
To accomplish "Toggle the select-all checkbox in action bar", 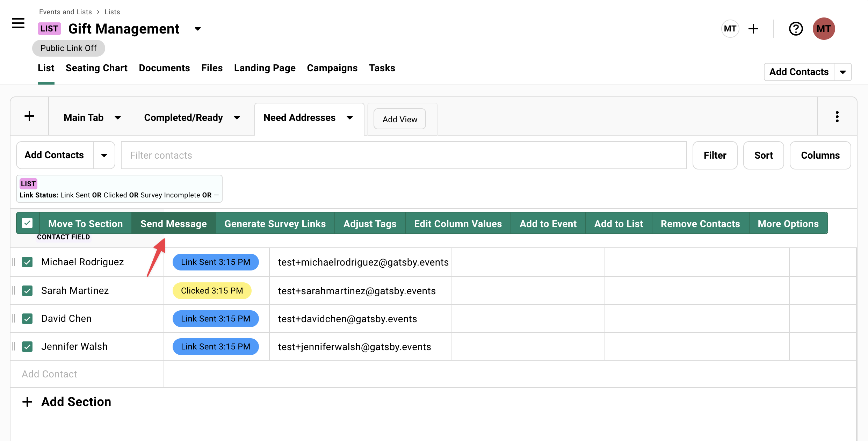I will tap(27, 223).
